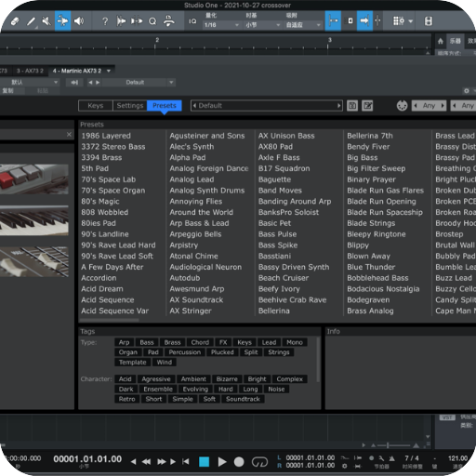476x476 pixels.
Task: Toggle the Percussion type tag
Action: (x=185, y=352)
